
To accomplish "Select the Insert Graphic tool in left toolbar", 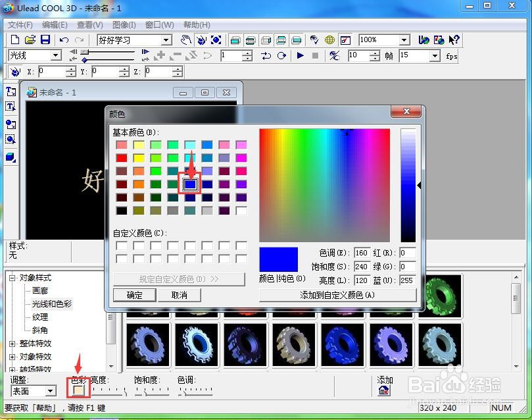I will [11, 124].
